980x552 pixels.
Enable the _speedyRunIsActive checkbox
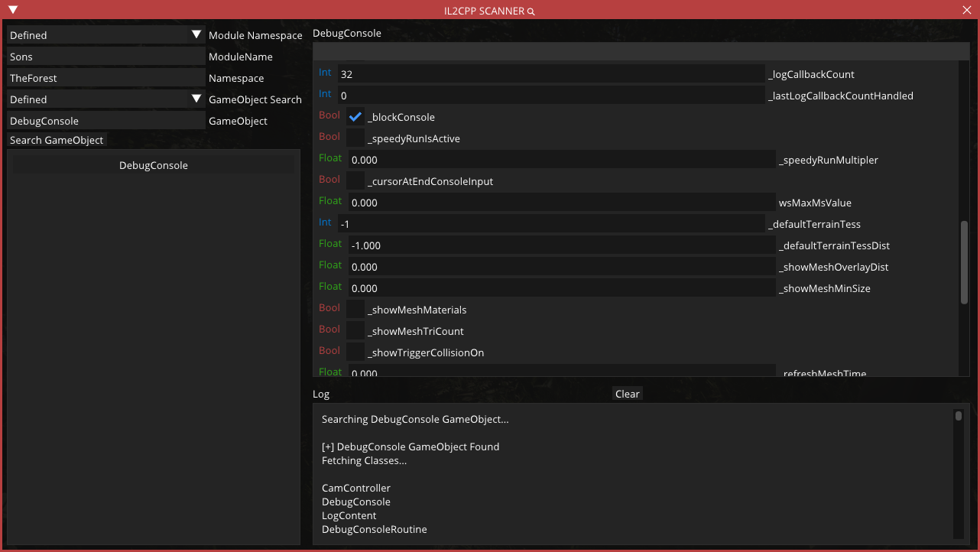coord(355,138)
